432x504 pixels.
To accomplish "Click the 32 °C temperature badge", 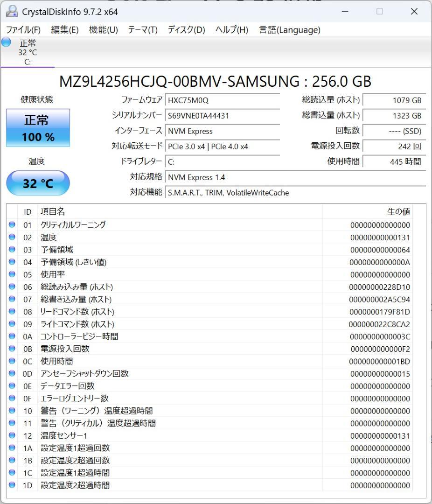I will tap(37, 183).
